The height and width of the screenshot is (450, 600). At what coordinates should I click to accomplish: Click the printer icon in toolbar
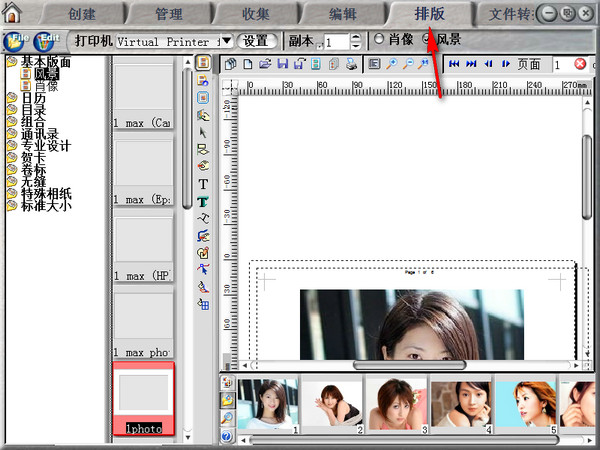point(351,64)
